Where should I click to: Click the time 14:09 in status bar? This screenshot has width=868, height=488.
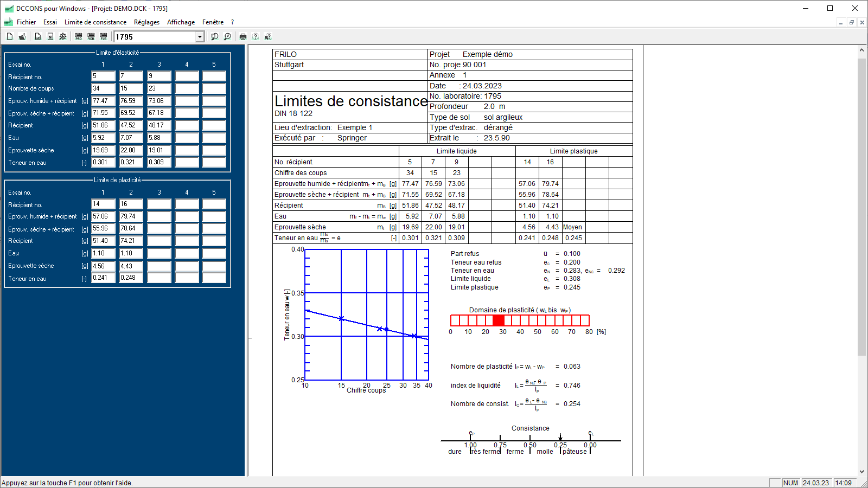[x=843, y=483]
